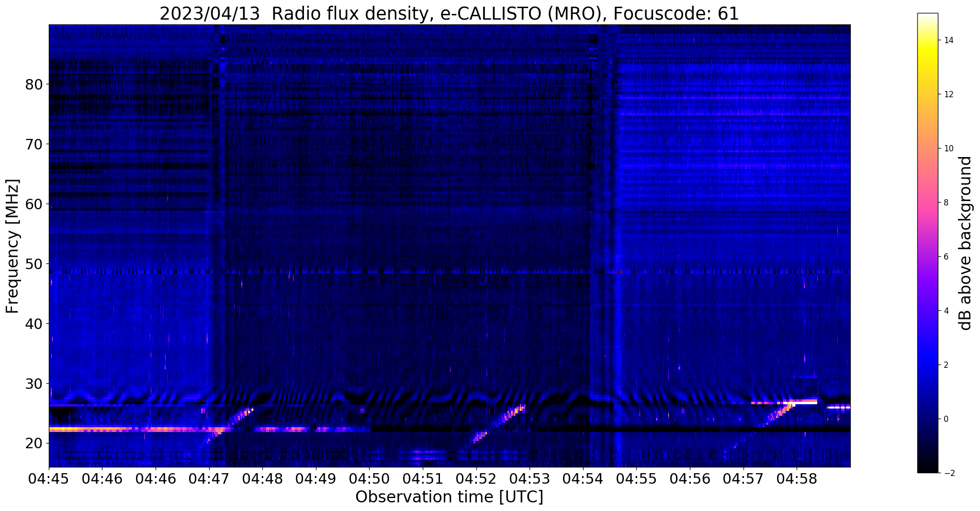Click the colorbar tick label 12
This screenshot has height=511, width=980.
tap(948, 94)
